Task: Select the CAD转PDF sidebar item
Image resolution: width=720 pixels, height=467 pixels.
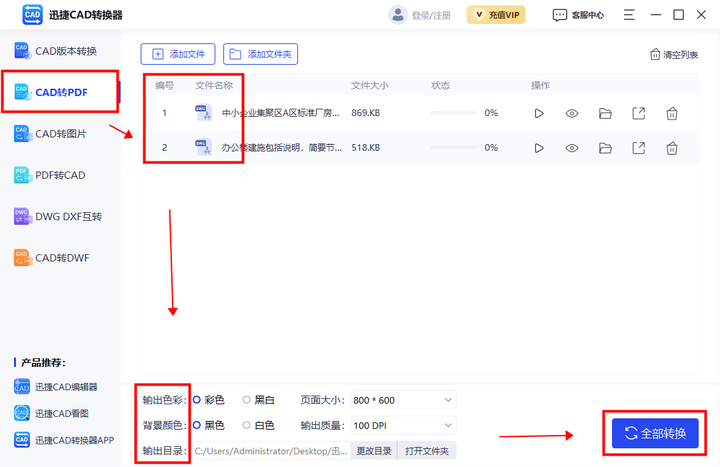Action: pos(60,92)
